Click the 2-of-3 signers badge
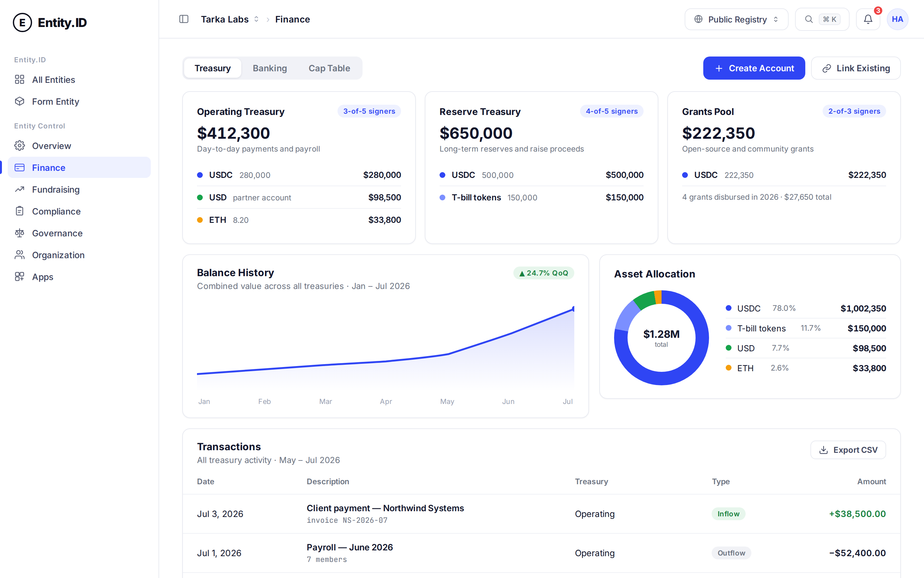The width and height of the screenshot is (924, 578). click(854, 111)
